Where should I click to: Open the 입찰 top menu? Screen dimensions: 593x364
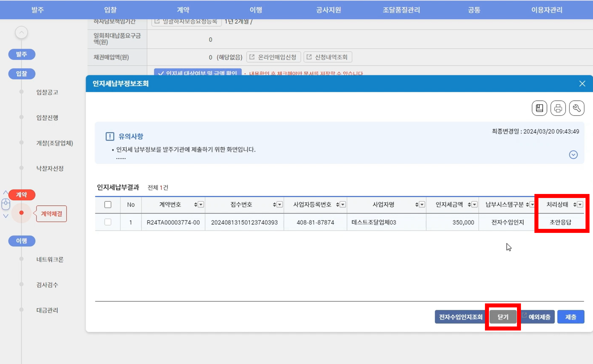(x=110, y=10)
